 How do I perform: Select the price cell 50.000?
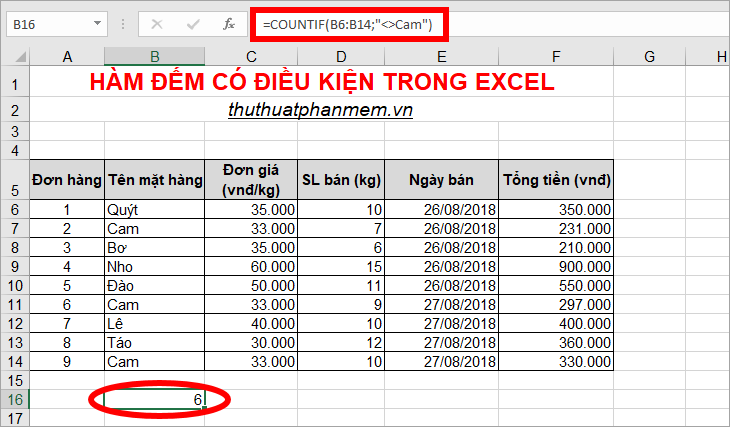click(251, 285)
